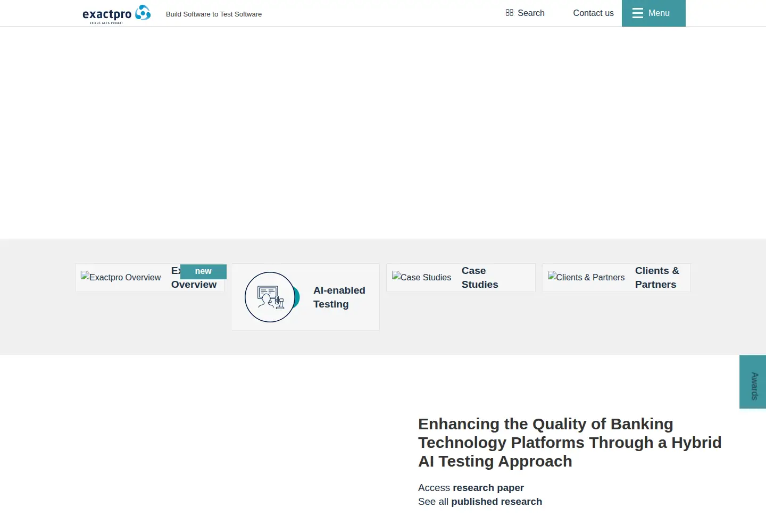Click the search grid icon
This screenshot has width=766, height=532.
point(510,13)
